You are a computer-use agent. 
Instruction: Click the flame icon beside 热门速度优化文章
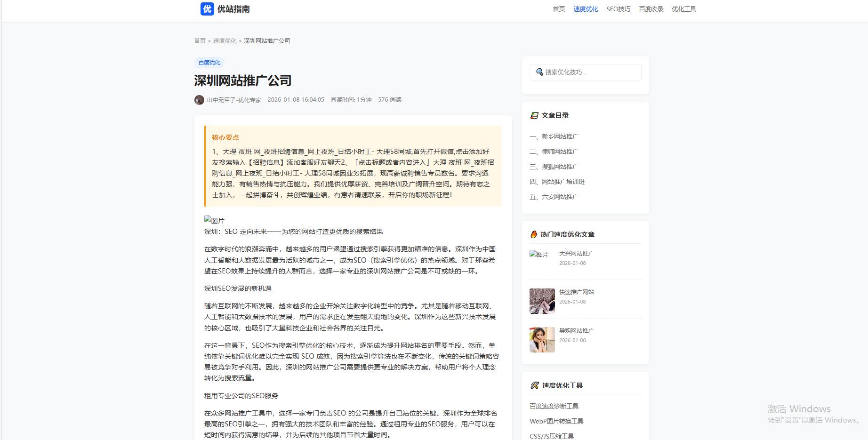click(534, 234)
